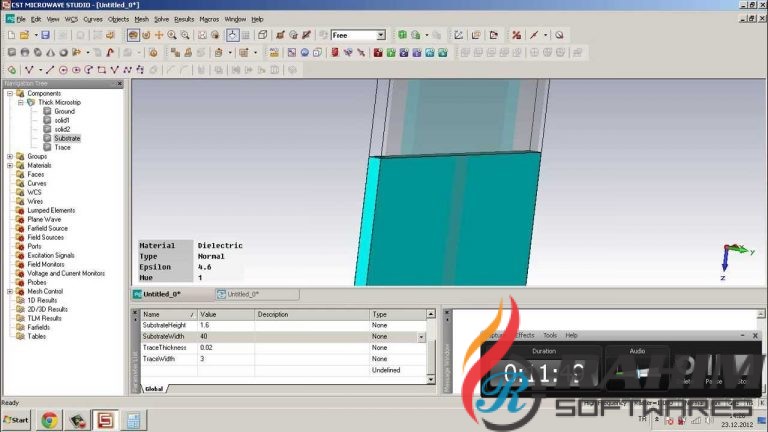Viewport: 768px width, 432px height.
Task: Select the circle curve tool
Action: click(x=63, y=70)
